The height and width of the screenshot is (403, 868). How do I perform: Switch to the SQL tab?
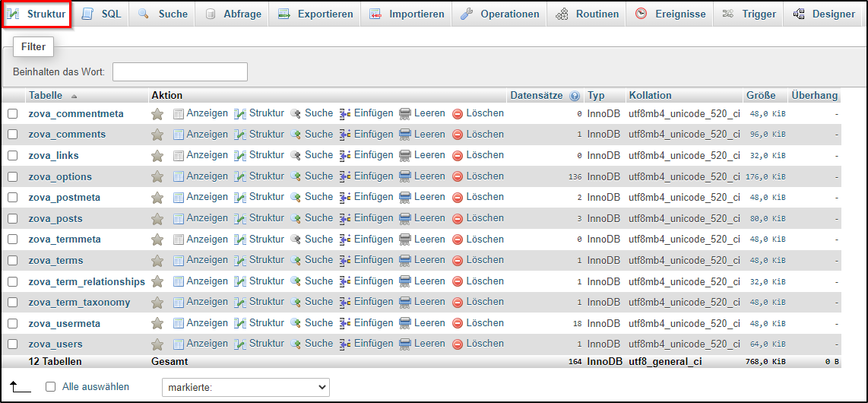tap(102, 14)
